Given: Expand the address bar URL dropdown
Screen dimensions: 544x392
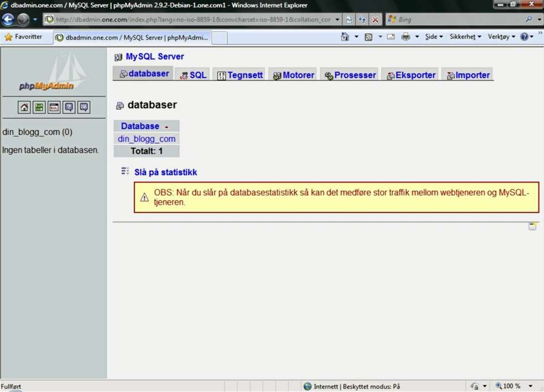Looking at the screenshot, I should tap(338, 19).
